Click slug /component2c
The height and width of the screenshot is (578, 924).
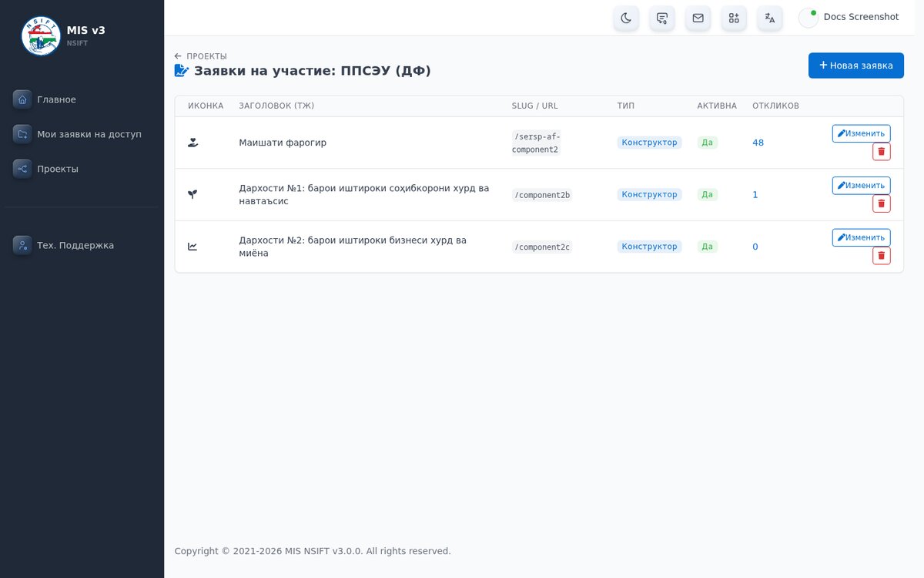tap(542, 247)
